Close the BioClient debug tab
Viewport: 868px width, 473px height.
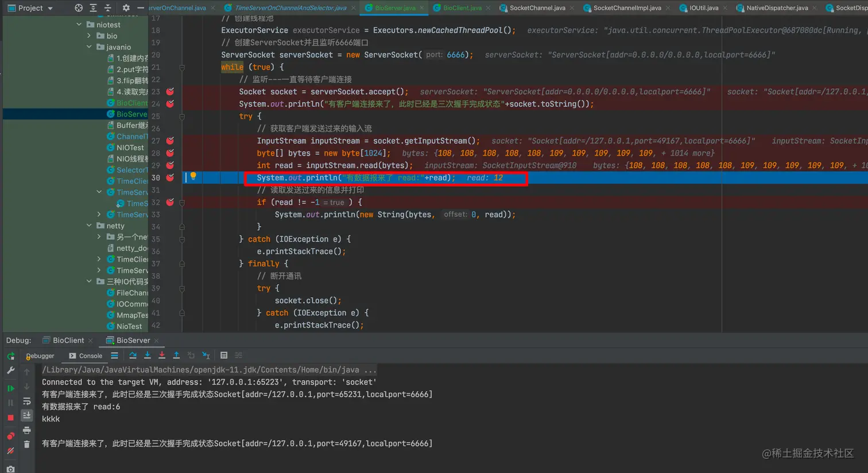point(90,341)
